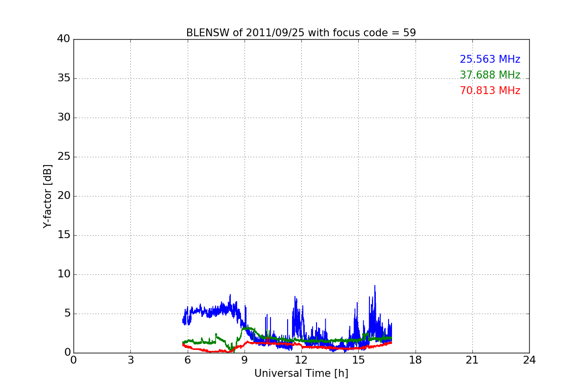Select the green 37.688 MHz legend label
The width and height of the screenshot is (588, 392).
tap(490, 75)
